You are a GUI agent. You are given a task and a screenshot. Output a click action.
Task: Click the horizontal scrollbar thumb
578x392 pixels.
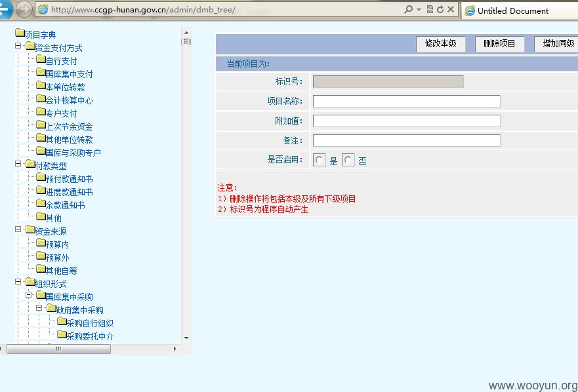click(x=58, y=349)
